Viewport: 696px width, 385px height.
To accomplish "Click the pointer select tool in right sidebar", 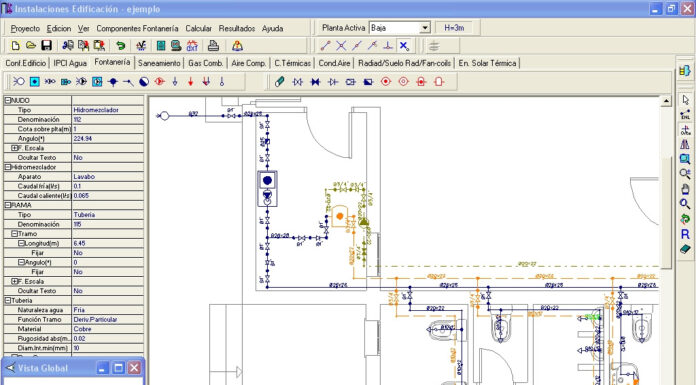I will tap(685, 100).
